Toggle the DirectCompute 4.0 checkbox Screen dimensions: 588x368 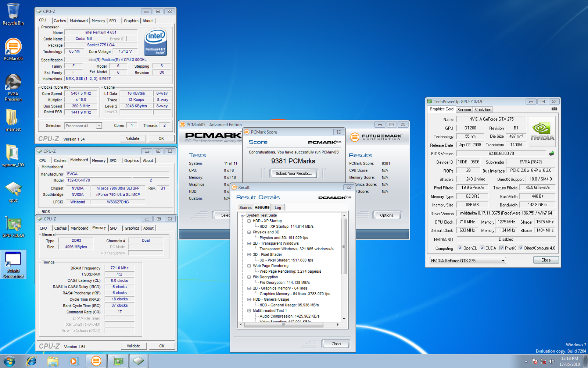520,248
